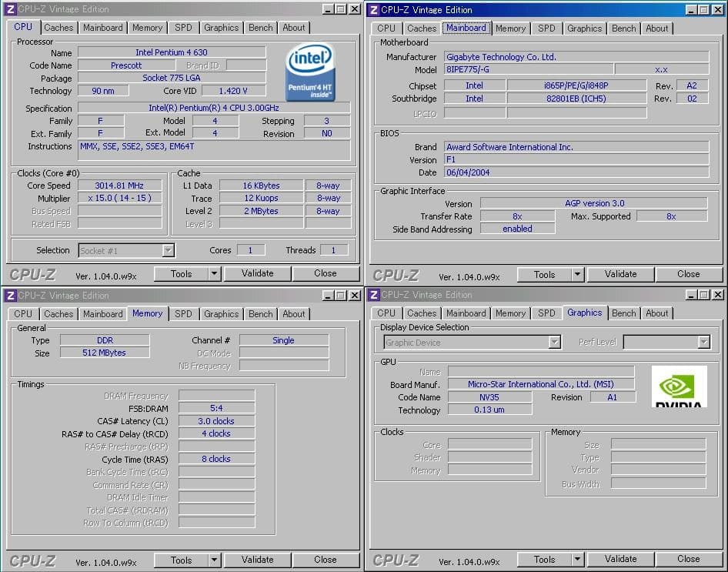Select the Side Band Addressing enabled field

coord(517,229)
